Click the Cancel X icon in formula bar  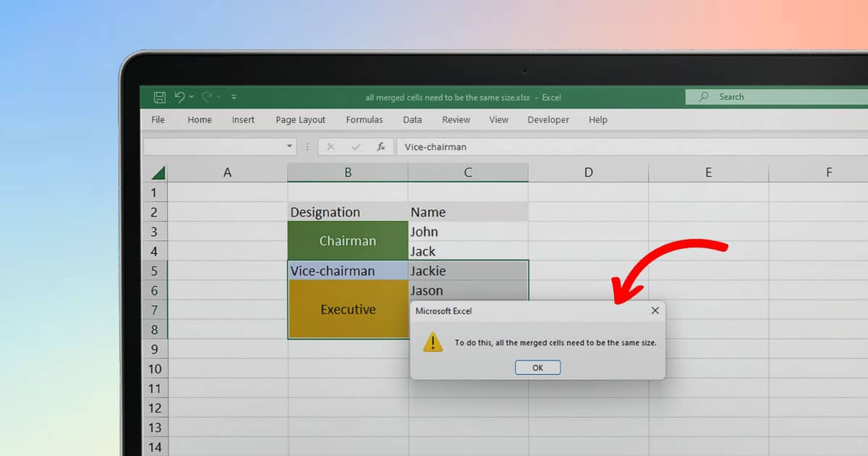331,147
